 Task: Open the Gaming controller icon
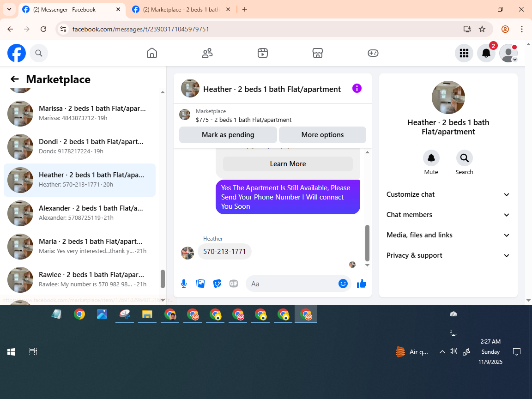pos(373,53)
